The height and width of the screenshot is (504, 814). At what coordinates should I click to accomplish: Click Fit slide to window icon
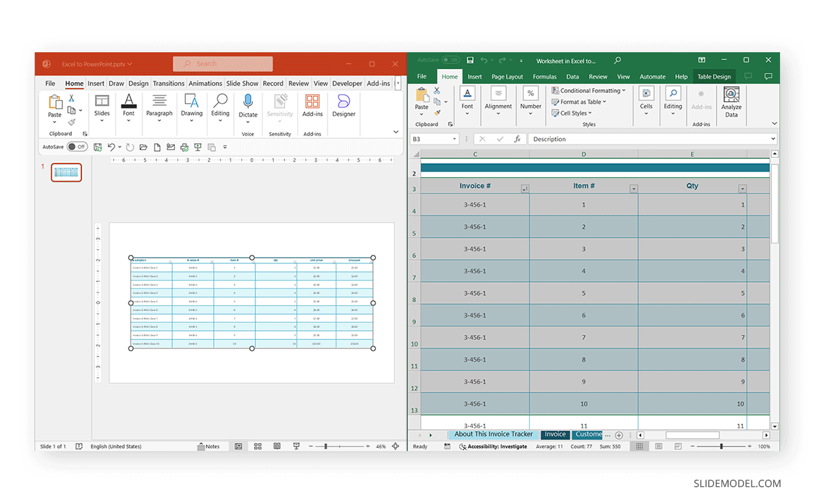click(x=395, y=446)
